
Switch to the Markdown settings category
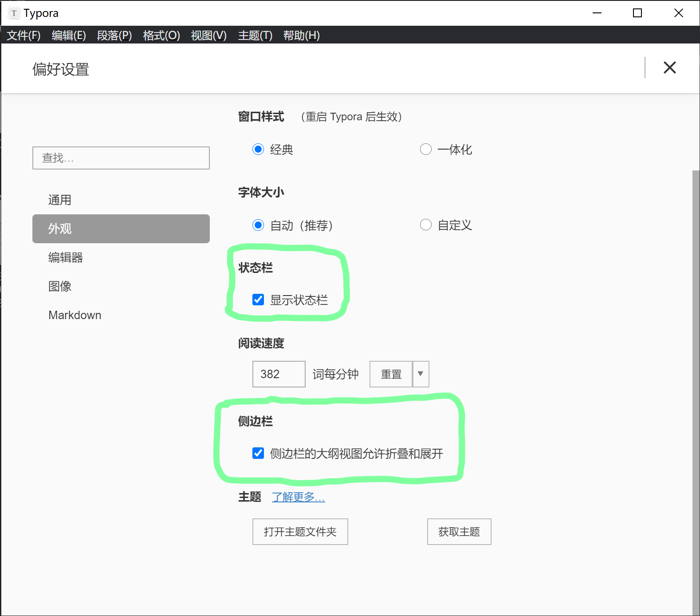[x=121, y=315]
